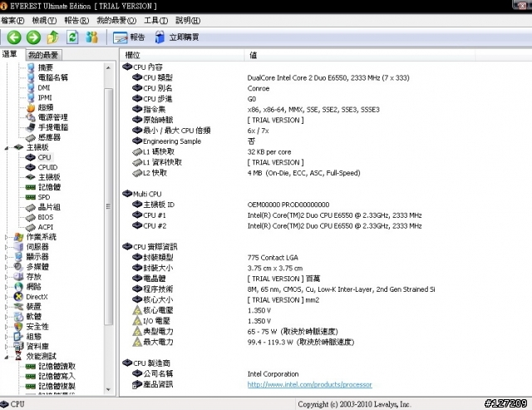Open the users manage icon in toolbar
The height and width of the screenshot is (410, 532).
92,37
